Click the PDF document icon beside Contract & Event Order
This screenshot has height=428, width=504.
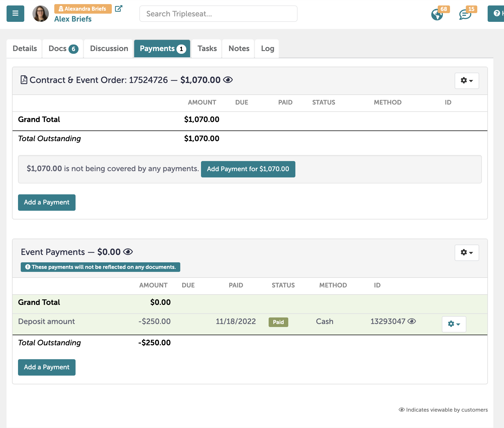(24, 79)
